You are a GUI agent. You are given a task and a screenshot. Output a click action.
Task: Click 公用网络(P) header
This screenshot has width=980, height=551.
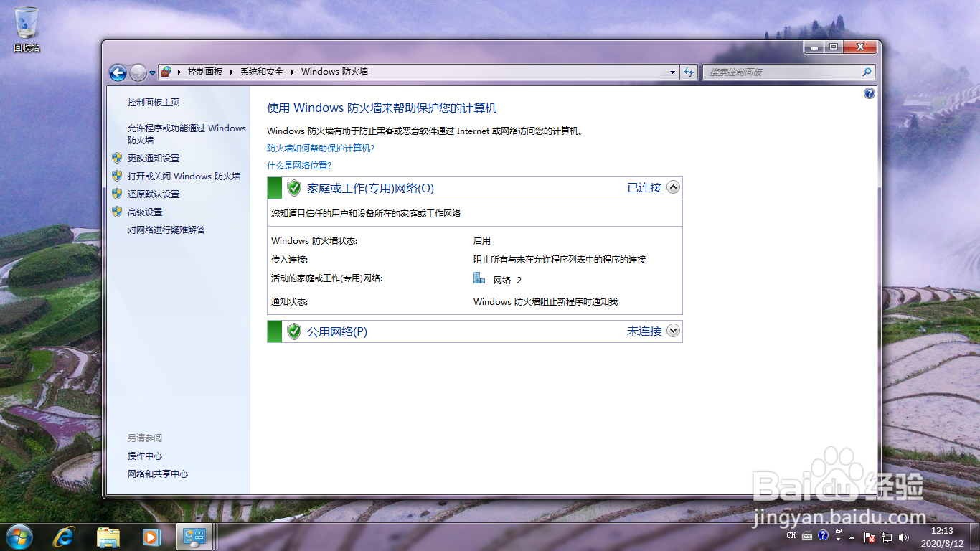337,331
